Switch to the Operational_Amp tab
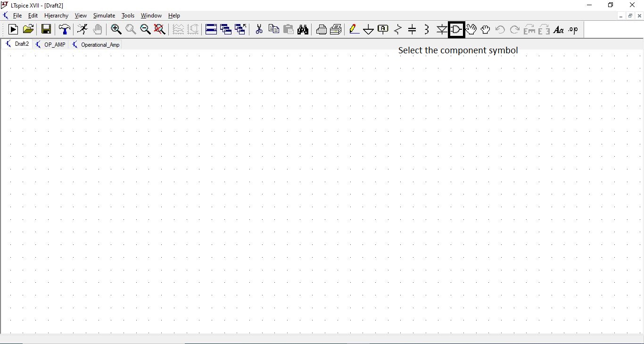The height and width of the screenshot is (344, 644). click(96, 44)
